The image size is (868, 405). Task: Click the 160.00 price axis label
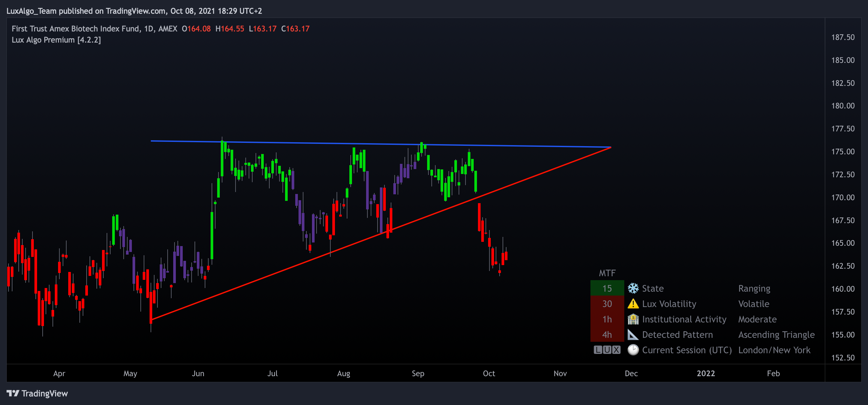click(843, 289)
